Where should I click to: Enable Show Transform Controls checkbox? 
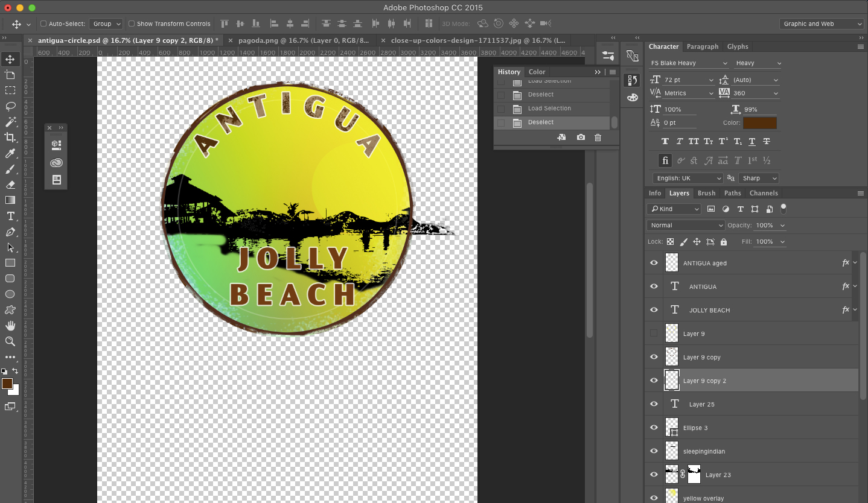[132, 24]
